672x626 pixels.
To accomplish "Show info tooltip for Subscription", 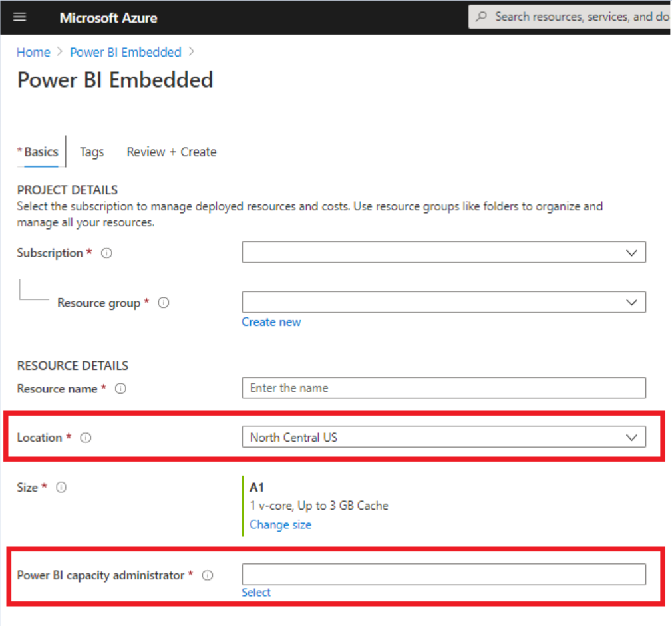I will coord(106,253).
